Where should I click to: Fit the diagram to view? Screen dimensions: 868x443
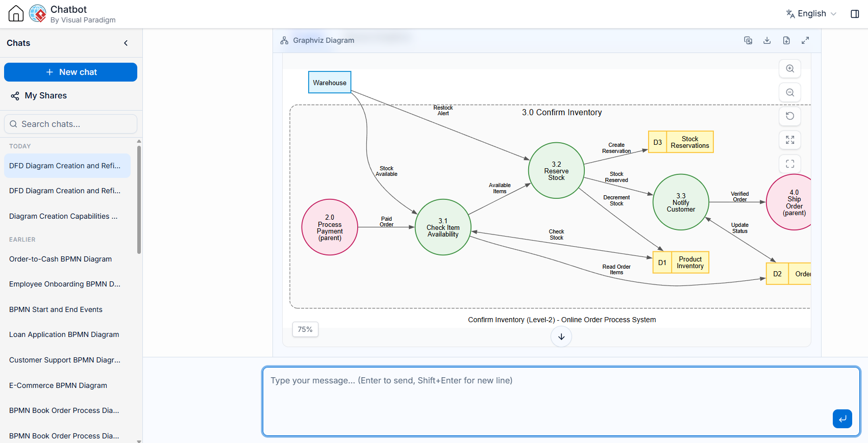790,140
